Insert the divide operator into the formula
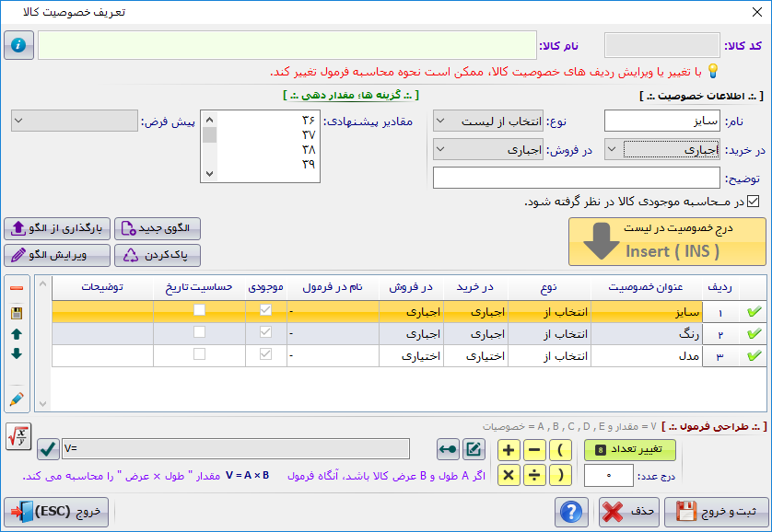 coord(534,476)
